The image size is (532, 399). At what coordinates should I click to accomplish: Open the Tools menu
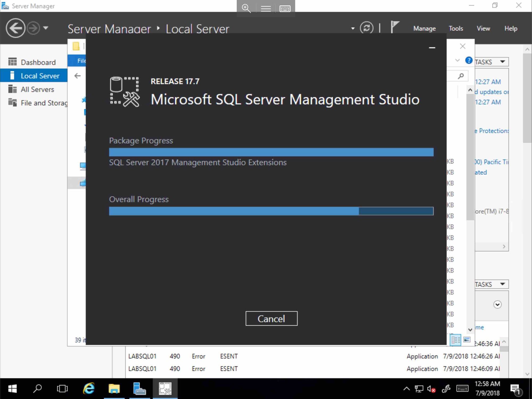456,28
